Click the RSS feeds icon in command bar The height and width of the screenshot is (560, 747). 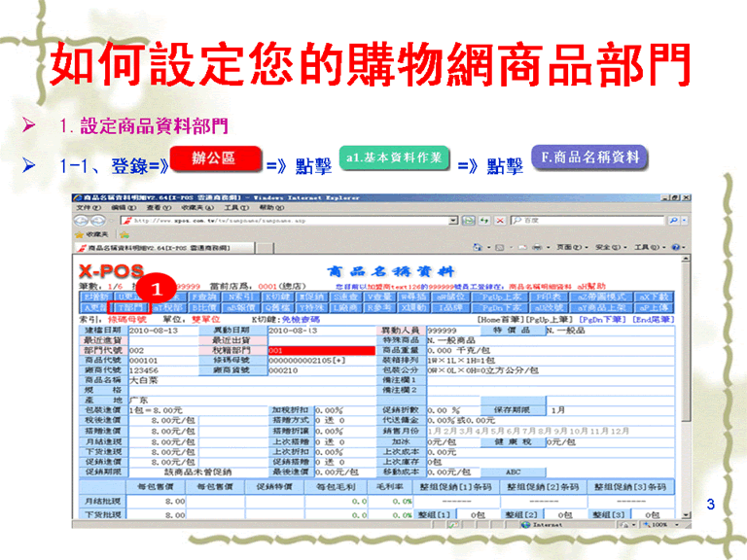[500, 247]
